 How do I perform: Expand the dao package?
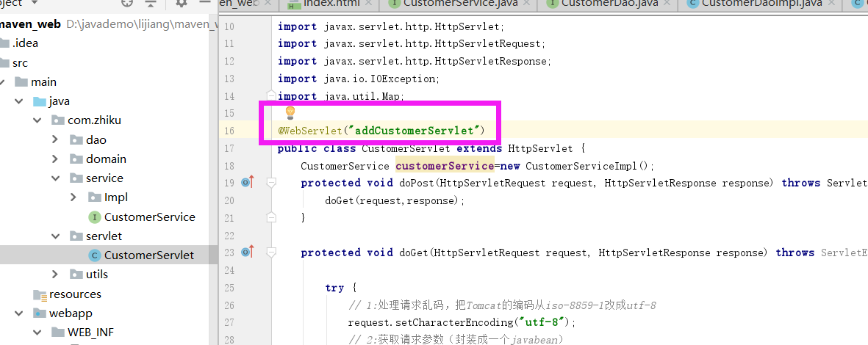coord(55,140)
